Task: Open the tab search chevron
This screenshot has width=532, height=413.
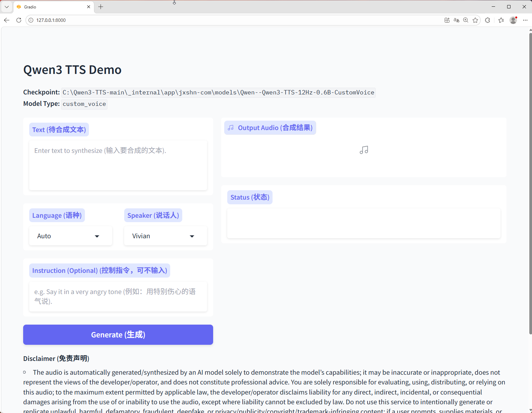Action: pos(7,7)
